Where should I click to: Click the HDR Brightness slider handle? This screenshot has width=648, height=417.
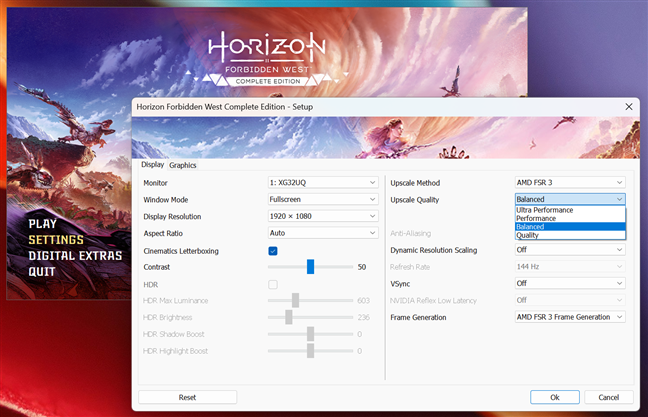[288, 317]
